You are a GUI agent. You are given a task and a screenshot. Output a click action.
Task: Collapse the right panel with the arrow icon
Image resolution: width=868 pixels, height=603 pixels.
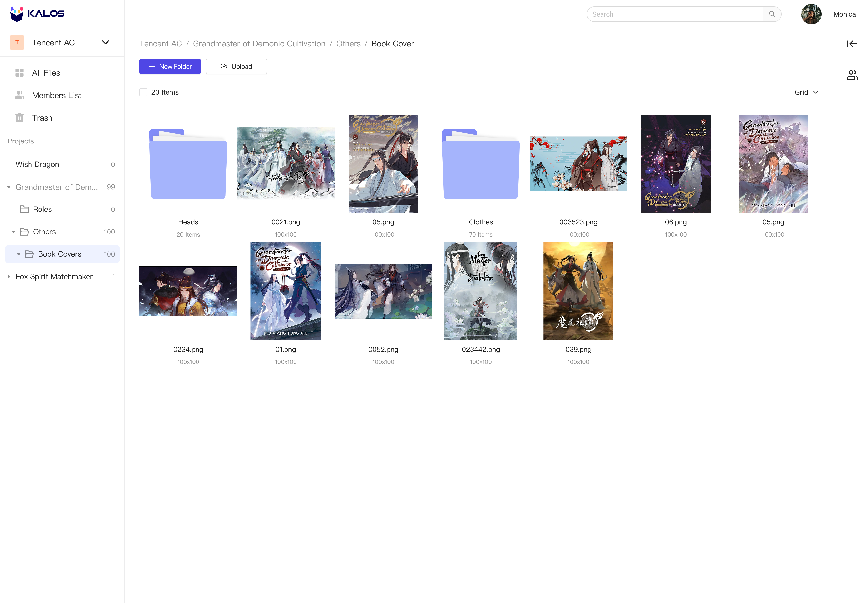[x=852, y=44]
